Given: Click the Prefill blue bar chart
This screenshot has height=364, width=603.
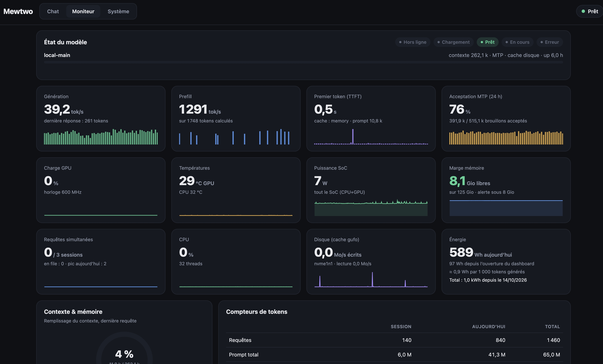Looking at the screenshot, I should pos(234,137).
